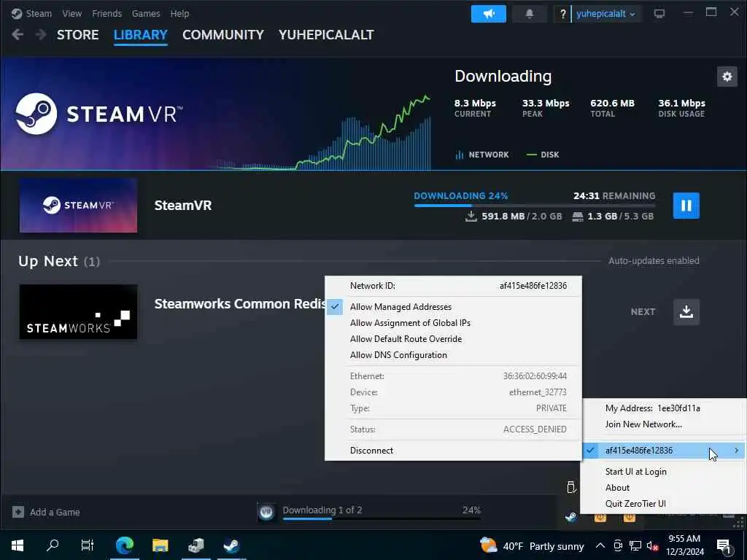Expand the af415e486fe12836 network submenu arrow
The height and width of the screenshot is (560, 747).
coord(737,451)
